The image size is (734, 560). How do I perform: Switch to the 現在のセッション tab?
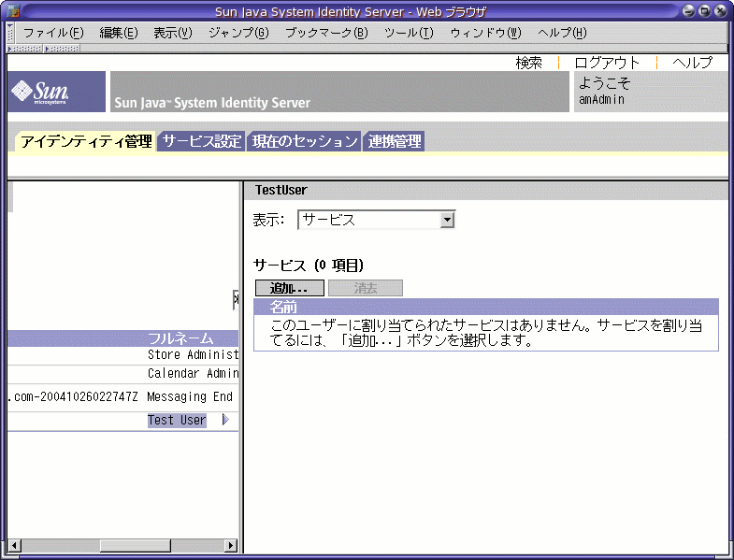coord(304,141)
